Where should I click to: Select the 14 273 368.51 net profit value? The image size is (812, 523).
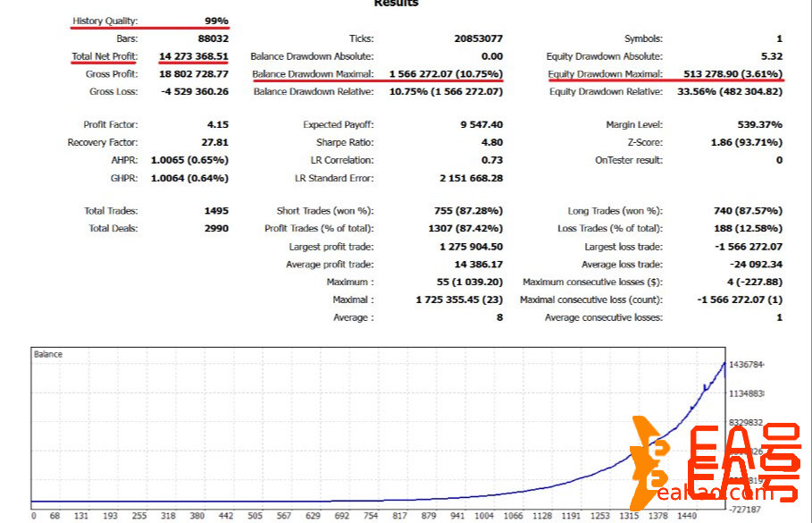(194, 56)
